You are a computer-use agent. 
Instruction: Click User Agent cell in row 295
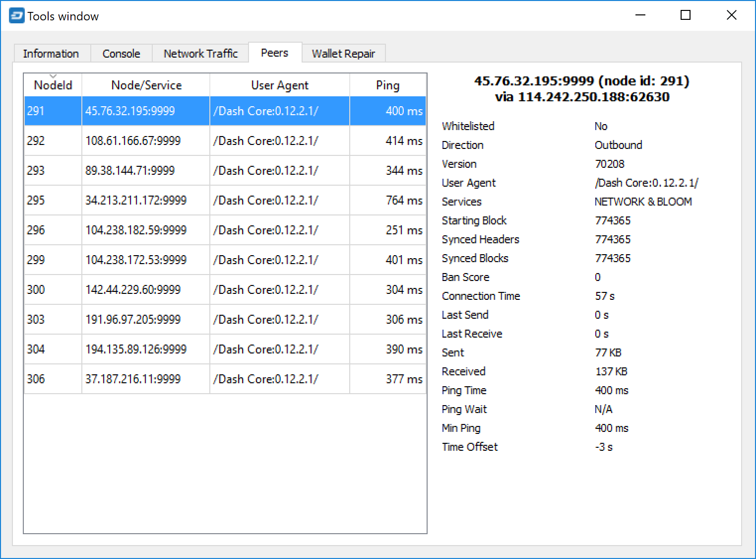pyautogui.click(x=280, y=200)
